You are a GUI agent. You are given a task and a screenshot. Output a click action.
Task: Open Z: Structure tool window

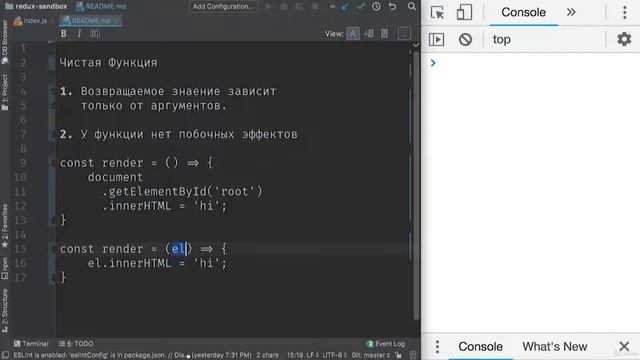[x=4, y=310]
